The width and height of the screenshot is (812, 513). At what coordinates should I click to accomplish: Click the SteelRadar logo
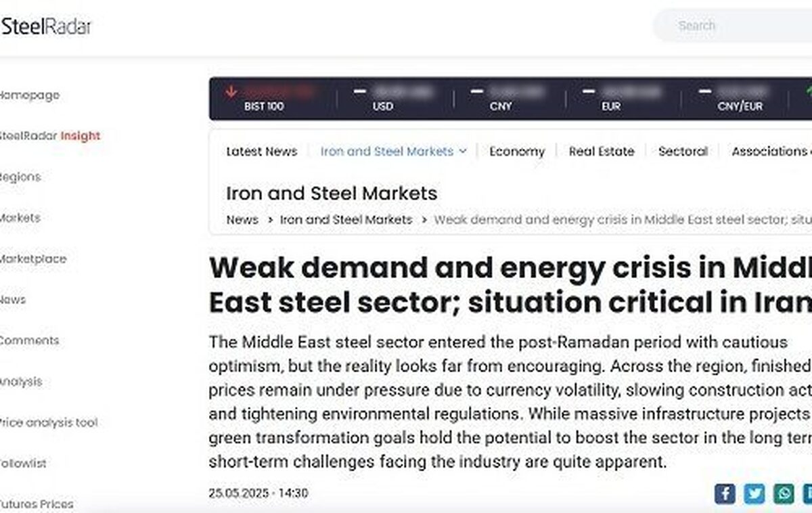[x=45, y=26]
